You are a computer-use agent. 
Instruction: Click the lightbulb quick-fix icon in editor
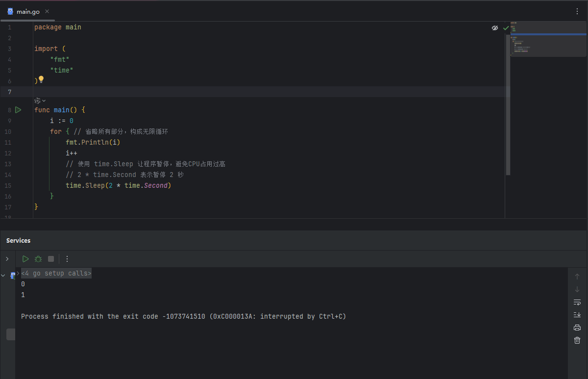coord(41,79)
